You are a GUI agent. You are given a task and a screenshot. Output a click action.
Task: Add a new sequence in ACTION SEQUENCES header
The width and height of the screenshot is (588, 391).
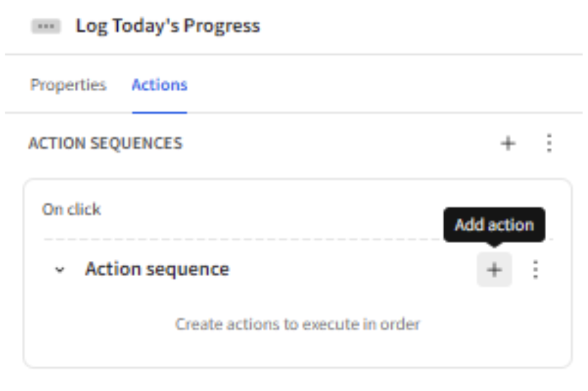pyautogui.click(x=508, y=143)
